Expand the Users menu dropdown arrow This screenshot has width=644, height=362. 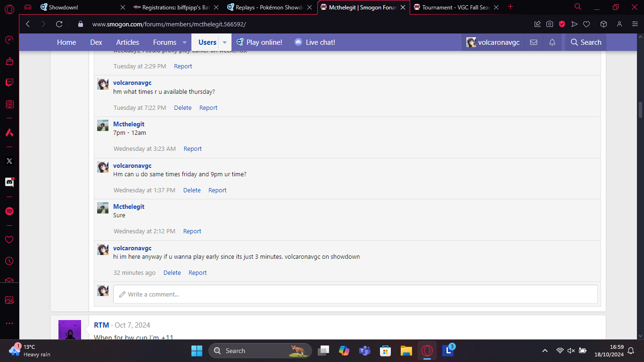point(225,42)
